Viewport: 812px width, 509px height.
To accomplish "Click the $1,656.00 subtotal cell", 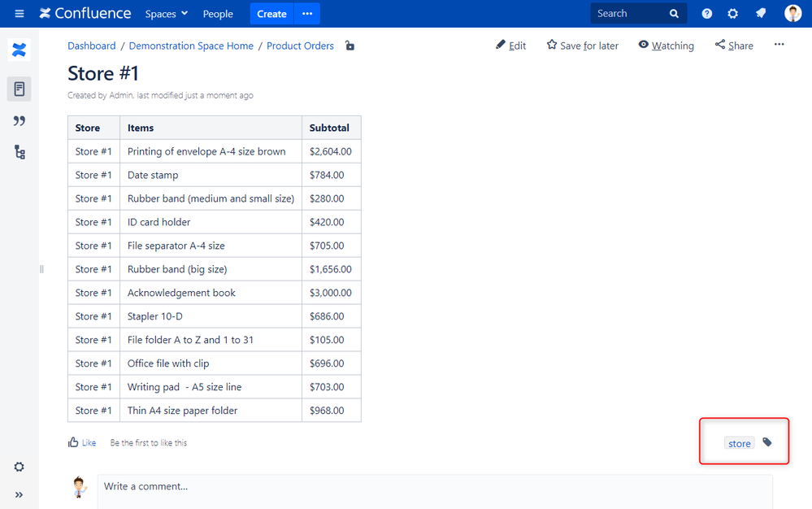I will coord(332,269).
